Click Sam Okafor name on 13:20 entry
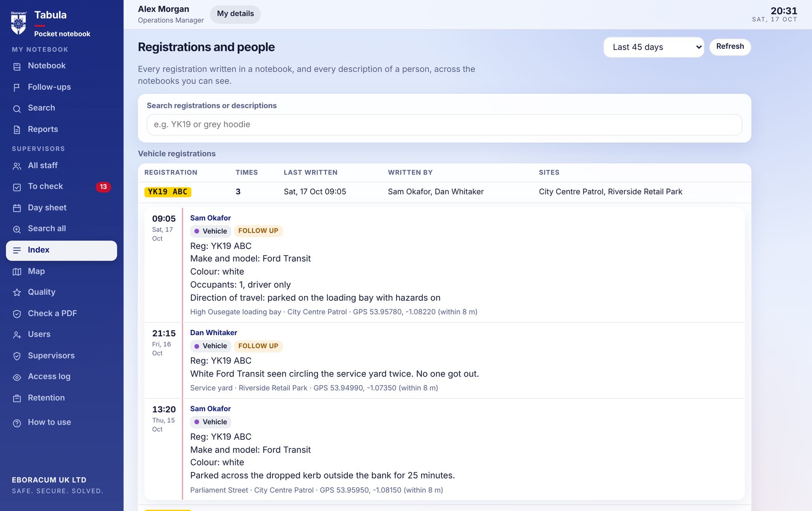Screen dimensions: 812x511 click(x=210, y=409)
